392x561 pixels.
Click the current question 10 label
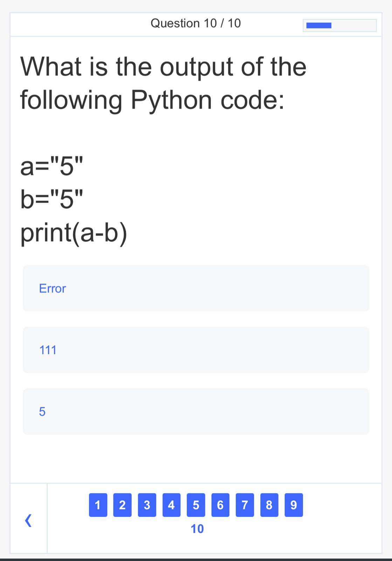point(197,529)
